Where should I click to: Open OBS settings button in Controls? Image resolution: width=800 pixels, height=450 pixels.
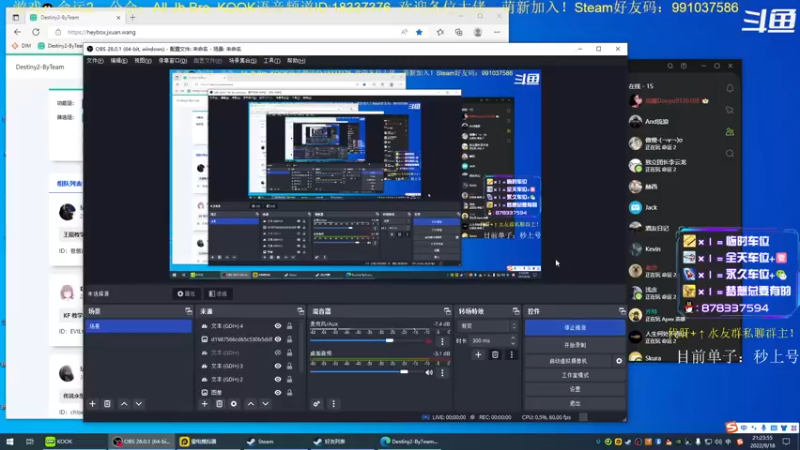pos(575,389)
